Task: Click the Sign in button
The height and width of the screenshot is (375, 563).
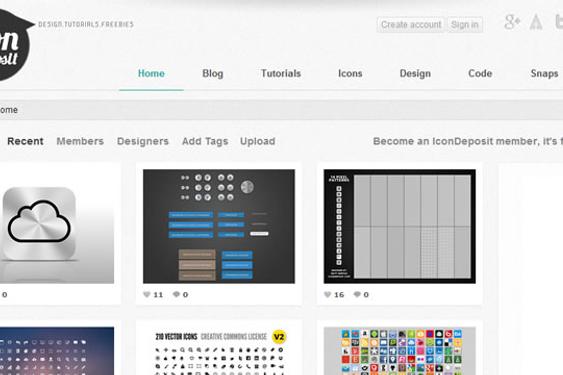Action: click(x=465, y=25)
